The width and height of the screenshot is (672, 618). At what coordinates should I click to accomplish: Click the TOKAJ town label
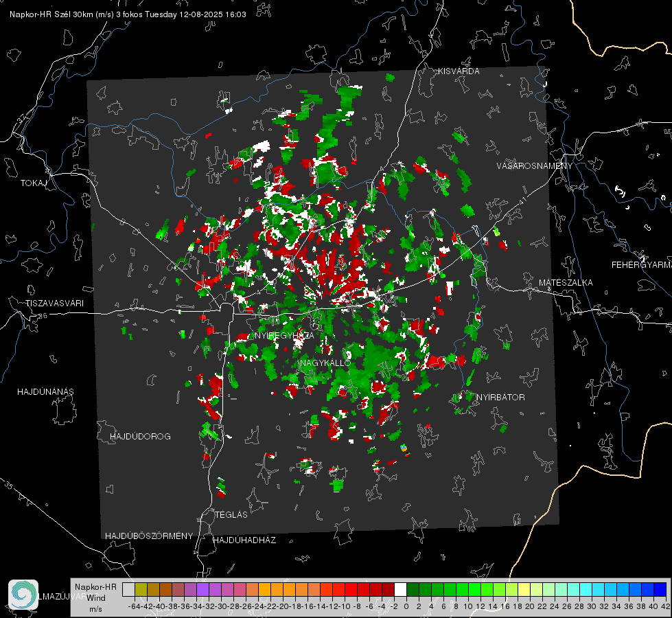click(x=34, y=183)
